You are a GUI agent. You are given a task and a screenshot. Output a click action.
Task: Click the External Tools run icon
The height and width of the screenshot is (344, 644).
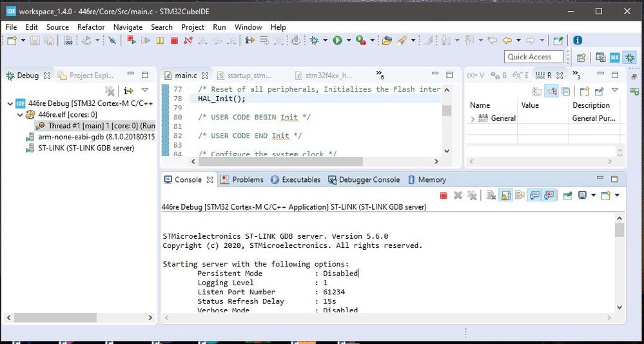pyautogui.click(x=361, y=40)
